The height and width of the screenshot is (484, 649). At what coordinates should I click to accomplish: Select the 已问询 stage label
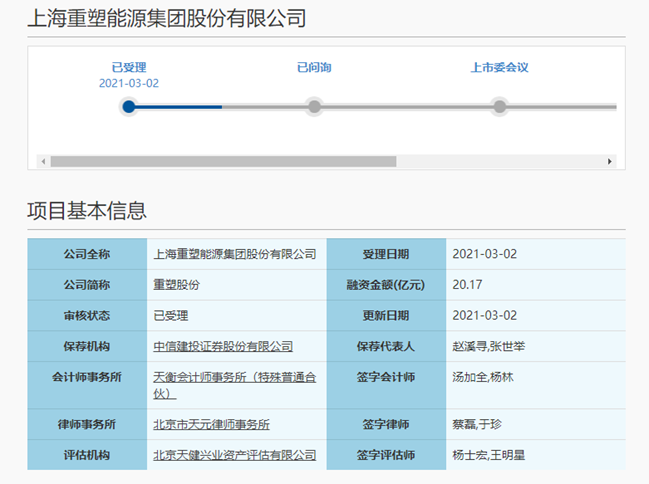[x=314, y=67]
